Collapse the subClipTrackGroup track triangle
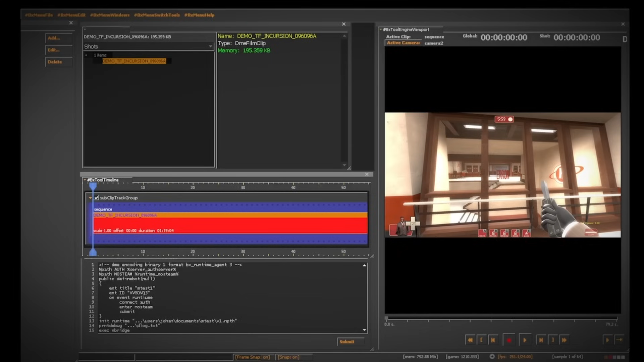The height and width of the screenshot is (362, 644). pyautogui.click(x=90, y=198)
